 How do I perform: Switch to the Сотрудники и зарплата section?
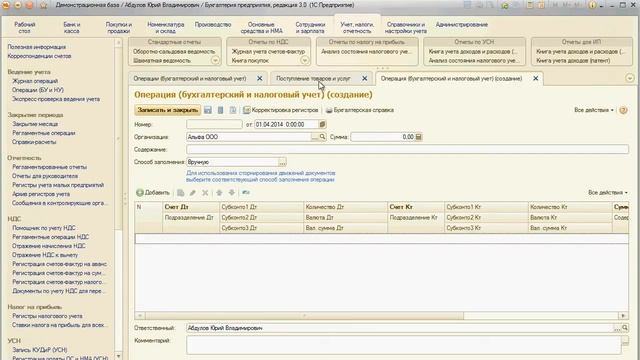tap(310, 28)
